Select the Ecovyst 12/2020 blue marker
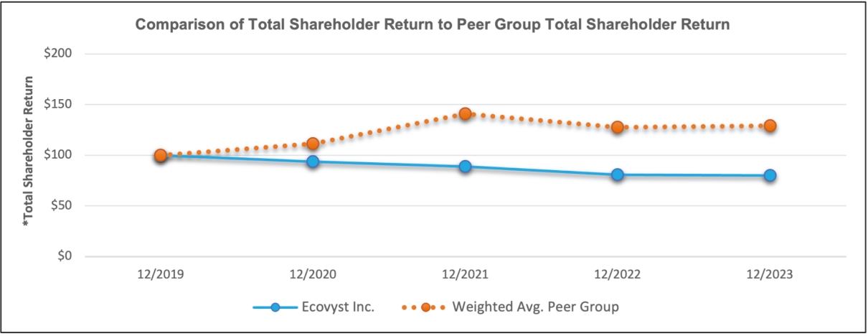This screenshot has height=336, width=868. (x=313, y=162)
